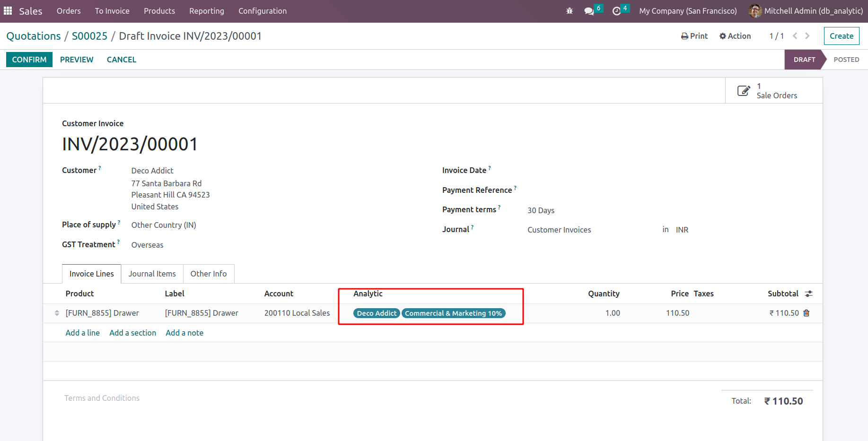Click Mitchell Admin avatar picture
Screen dimensions: 868x441
(x=755, y=11)
